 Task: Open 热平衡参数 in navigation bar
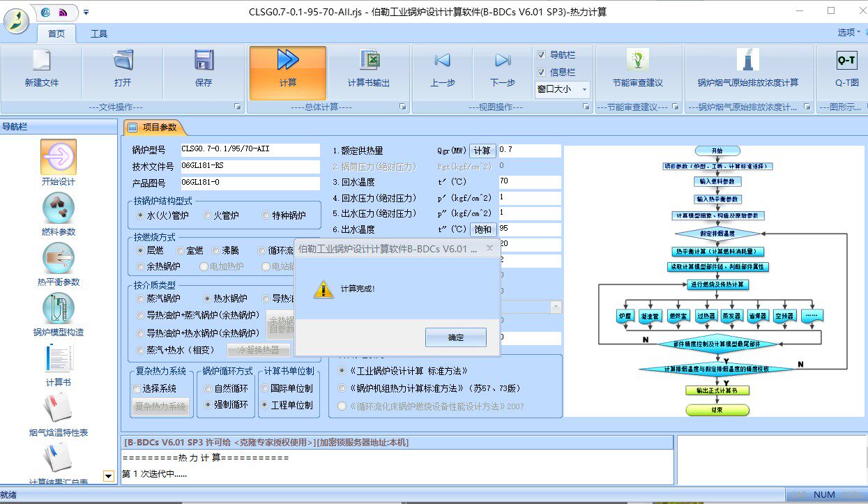[x=59, y=264]
